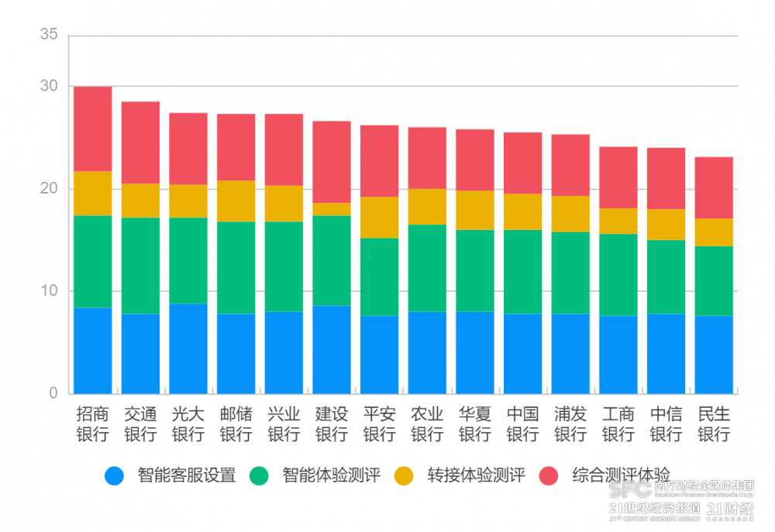Screen dimensions: 775x532
Task: Toggle the 智能体验测评 legend label
Action: [332, 475]
